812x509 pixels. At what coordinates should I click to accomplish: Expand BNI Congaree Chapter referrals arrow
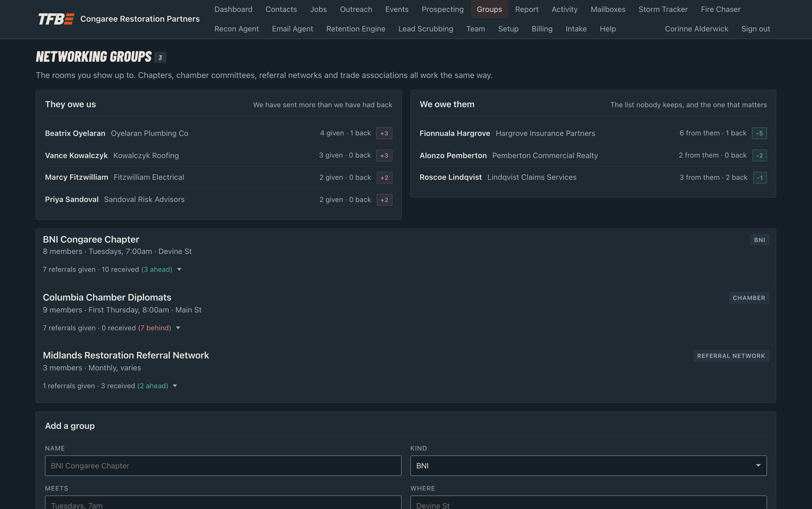point(179,269)
